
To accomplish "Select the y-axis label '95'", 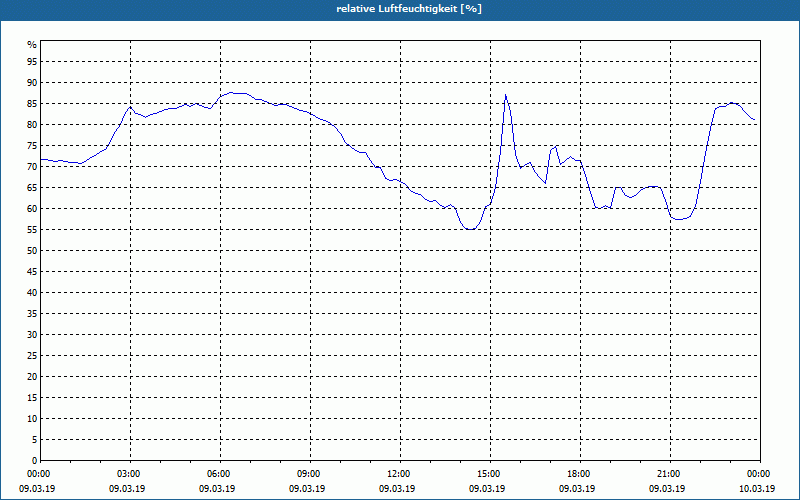I will [x=32, y=62].
